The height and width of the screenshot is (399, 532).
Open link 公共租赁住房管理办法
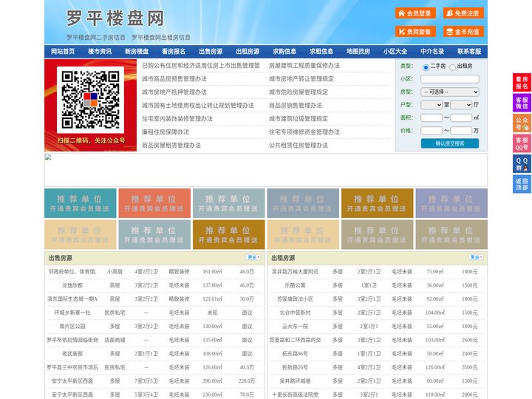click(x=299, y=146)
